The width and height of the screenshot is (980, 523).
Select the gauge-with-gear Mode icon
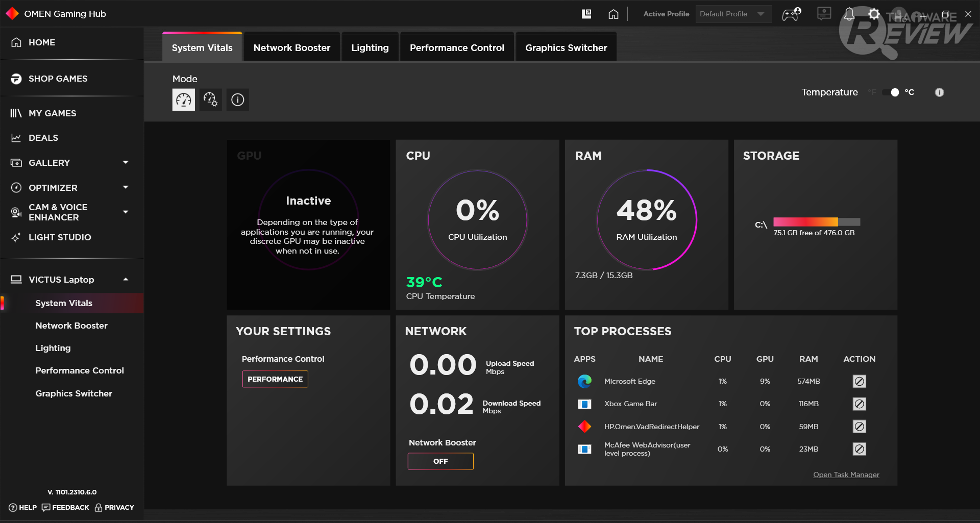(x=210, y=99)
